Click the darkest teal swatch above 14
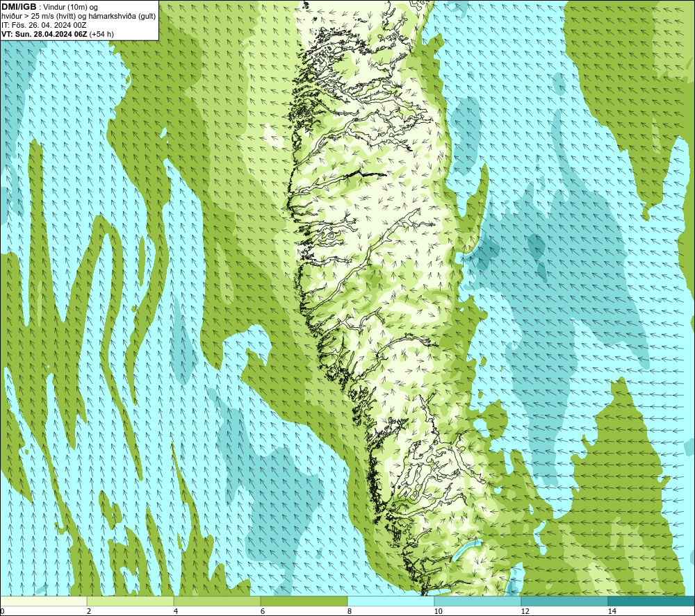 click(651, 601)
